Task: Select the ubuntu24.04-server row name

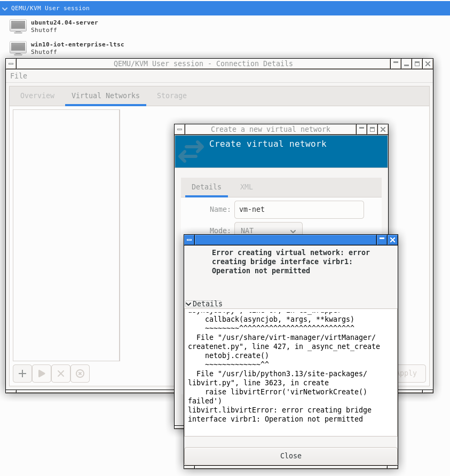Action: pos(65,22)
